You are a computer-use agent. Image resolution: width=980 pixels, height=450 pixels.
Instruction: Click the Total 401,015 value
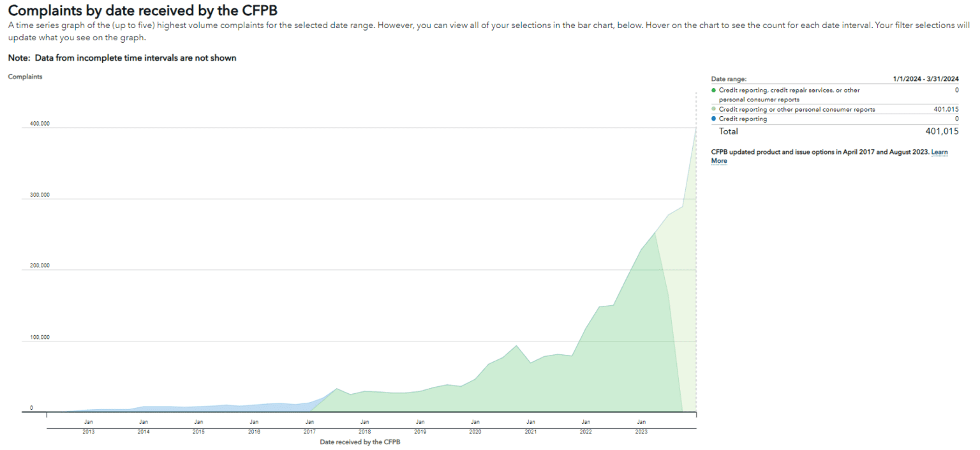(x=942, y=131)
